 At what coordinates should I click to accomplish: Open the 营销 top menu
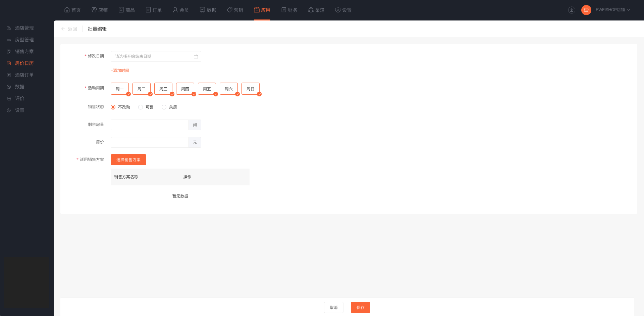(235, 10)
